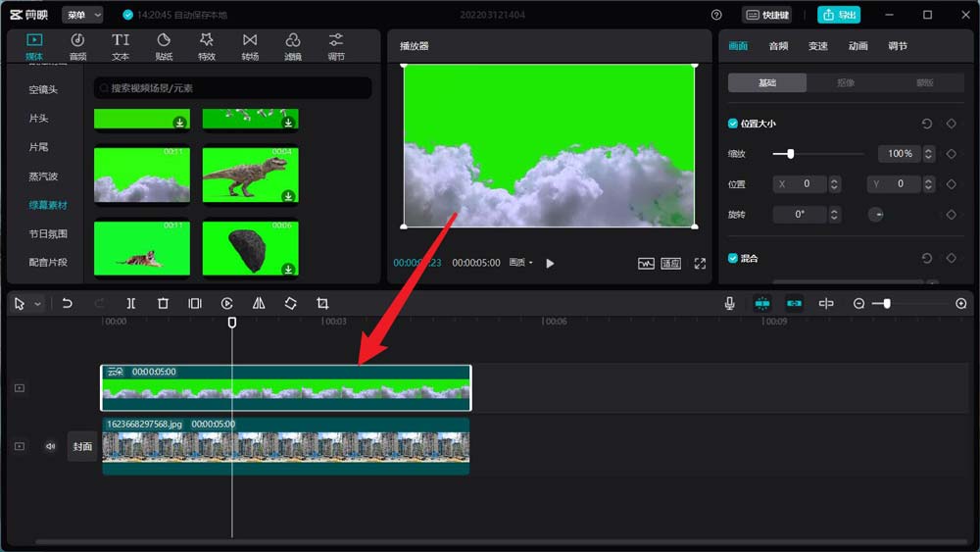Mute the main track speaker icon

point(51,446)
